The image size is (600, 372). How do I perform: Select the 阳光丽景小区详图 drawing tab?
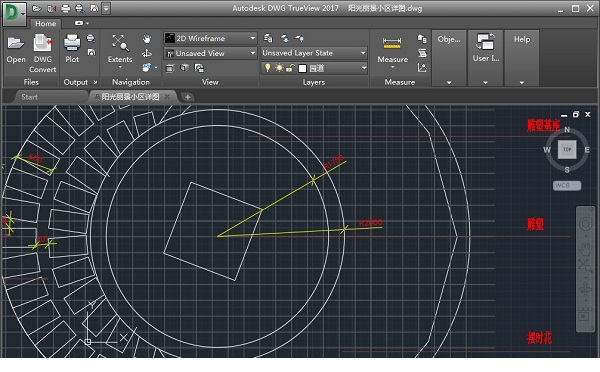[x=130, y=97]
